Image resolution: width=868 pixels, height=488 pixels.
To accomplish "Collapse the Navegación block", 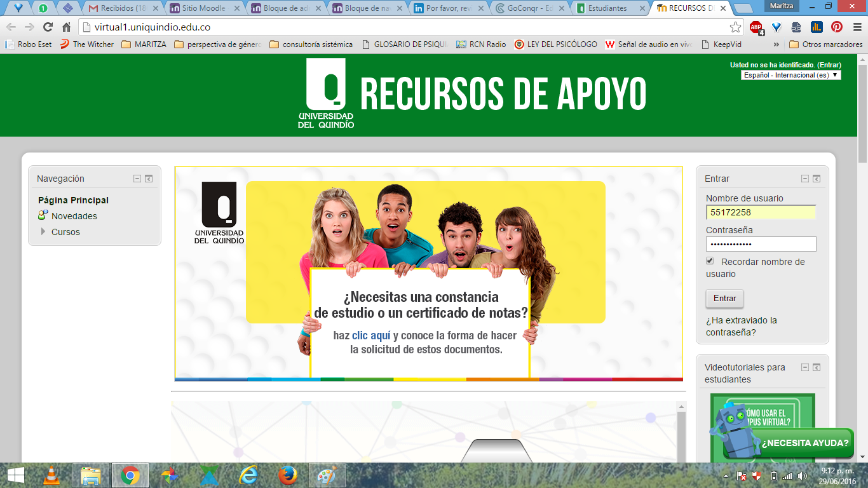I will (x=137, y=179).
